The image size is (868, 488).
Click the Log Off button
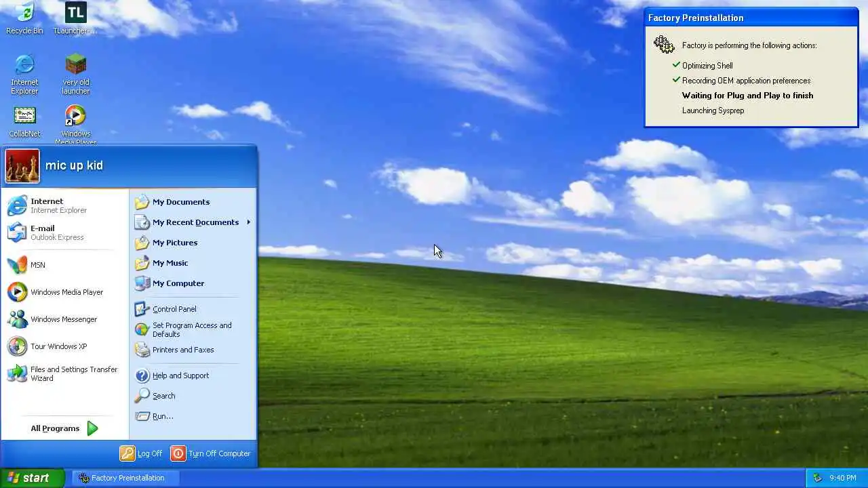coord(141,453)
